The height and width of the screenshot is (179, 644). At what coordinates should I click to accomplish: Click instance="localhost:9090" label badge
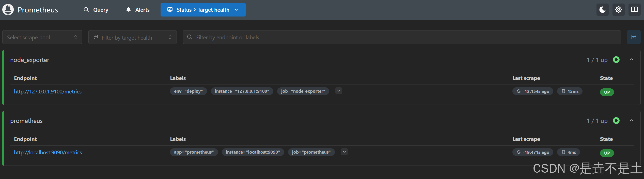tap(253, 152)
